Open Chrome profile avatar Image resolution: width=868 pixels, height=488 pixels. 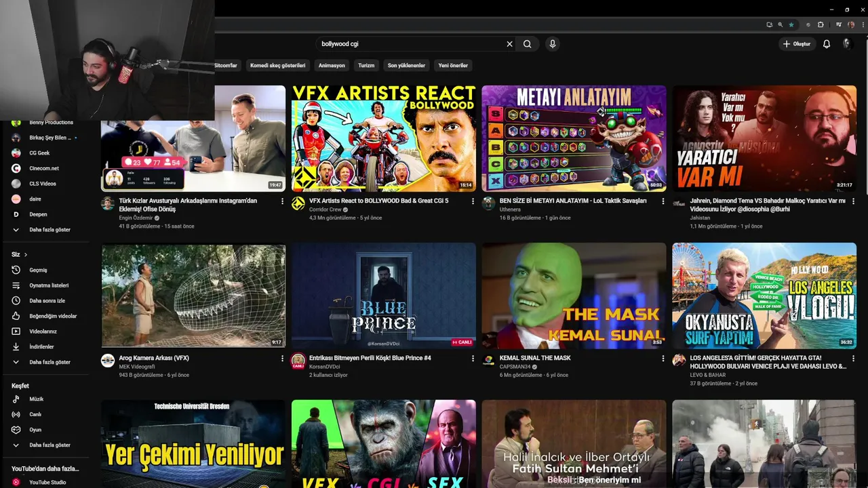point(851,24)
